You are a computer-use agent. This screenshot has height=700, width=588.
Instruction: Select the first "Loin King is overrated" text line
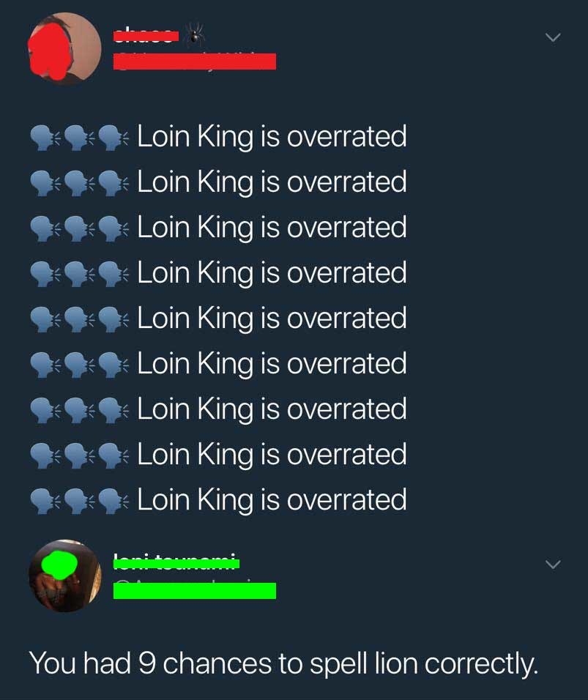point(272,136)
